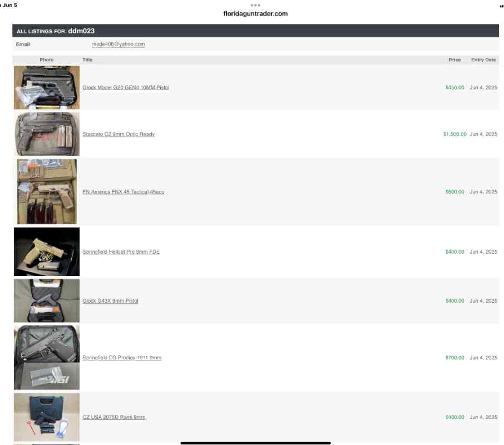Open the FN America FNX 45 Tactical listing
Screen dimensions: 504x445
[x=123, y=192]
